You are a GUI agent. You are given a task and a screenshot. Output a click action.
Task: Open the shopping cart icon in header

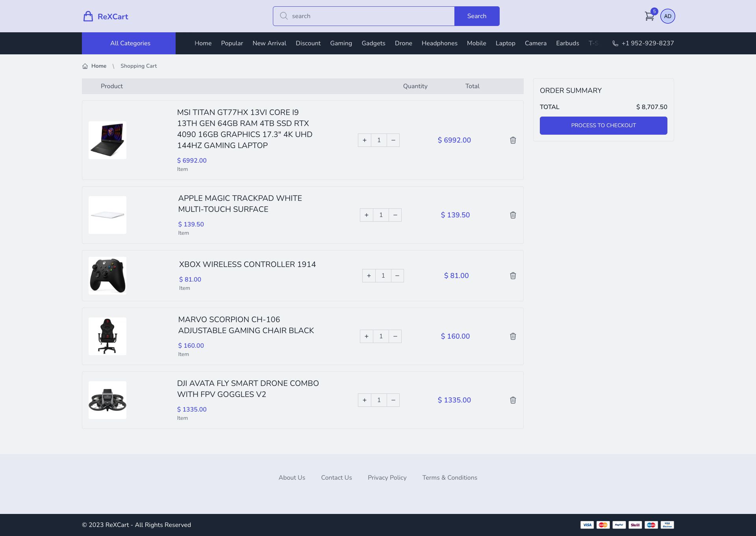click(649, 16)
